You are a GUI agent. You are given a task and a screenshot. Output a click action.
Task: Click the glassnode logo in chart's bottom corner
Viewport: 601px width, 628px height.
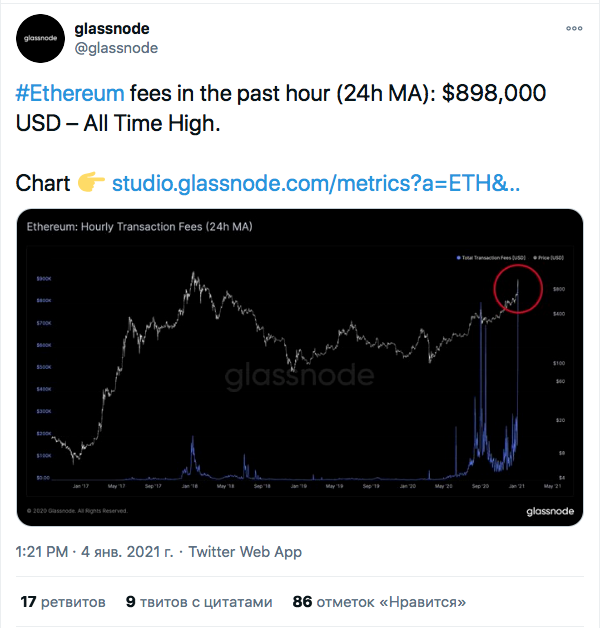tap(548, 511)
